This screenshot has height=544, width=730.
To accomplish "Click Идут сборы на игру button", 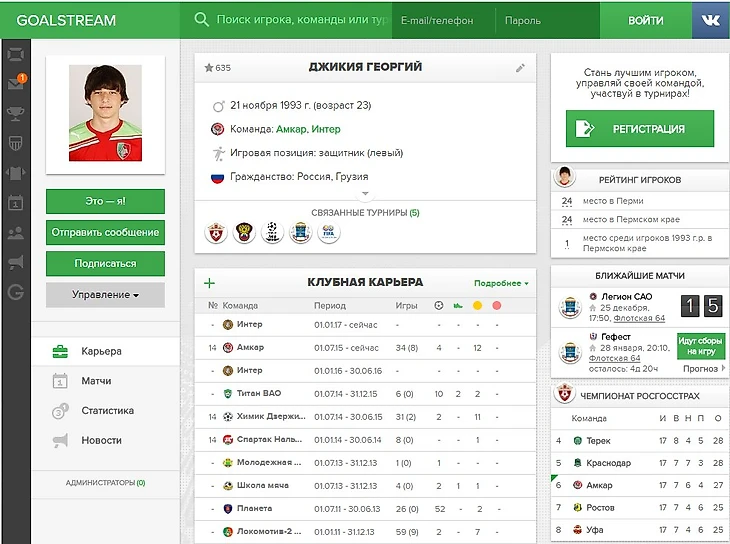I will pos(701,346).
